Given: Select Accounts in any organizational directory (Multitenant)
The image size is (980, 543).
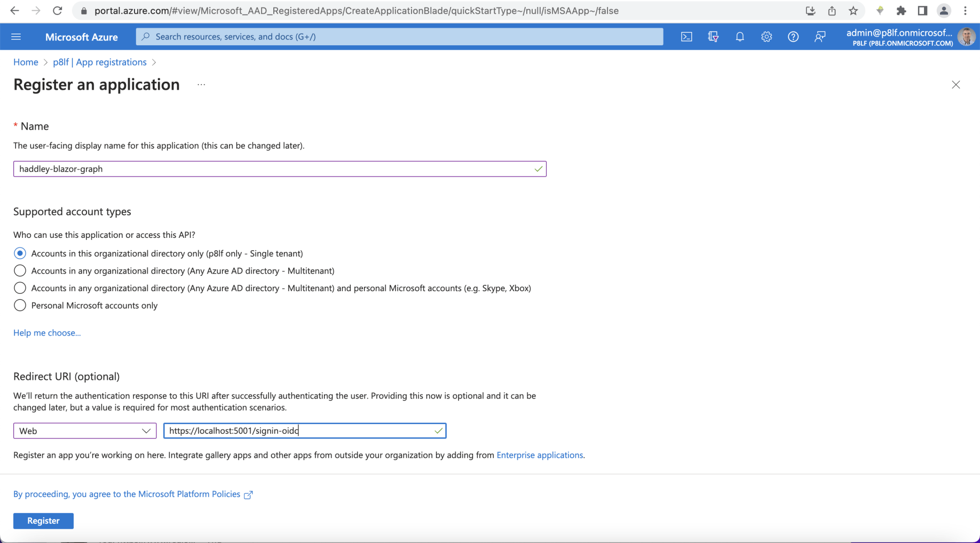Looking at the screenshot, I should click(x=20, y=270).
